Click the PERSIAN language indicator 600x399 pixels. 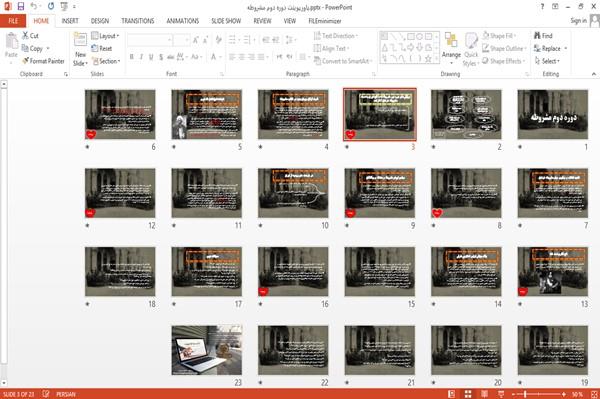click(x=65, y=394)
